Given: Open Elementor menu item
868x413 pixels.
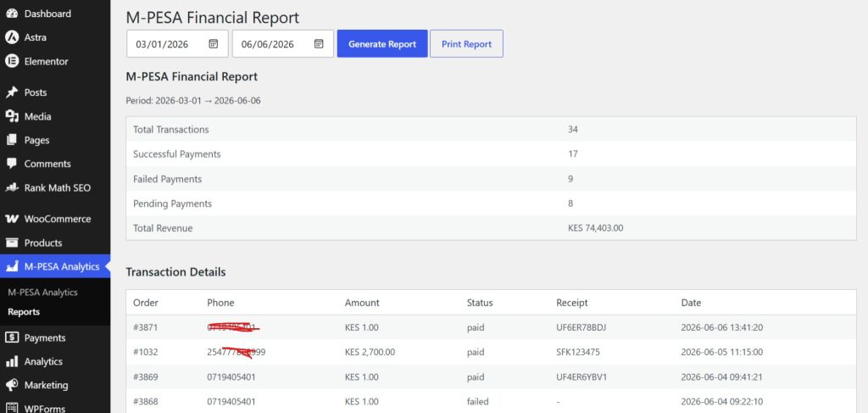Looking at the screenshot, I should tap(47, 61).
